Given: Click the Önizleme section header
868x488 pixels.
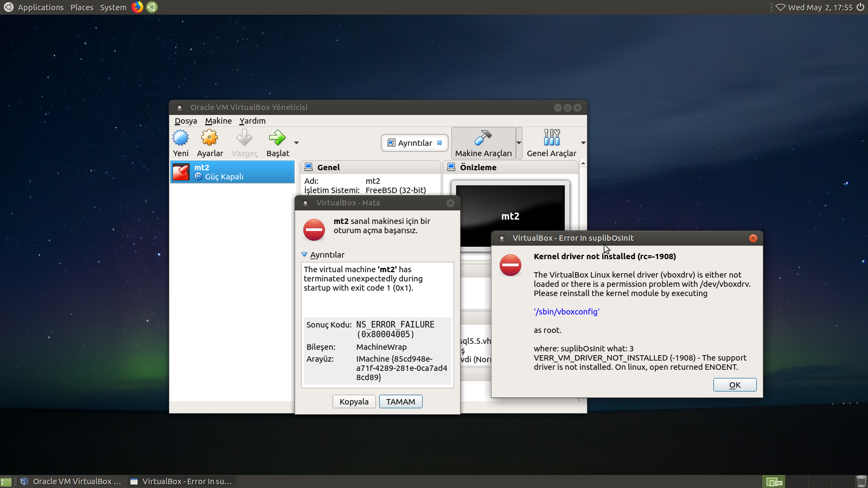Looking at the screenshot, I should tap(510, 168).
